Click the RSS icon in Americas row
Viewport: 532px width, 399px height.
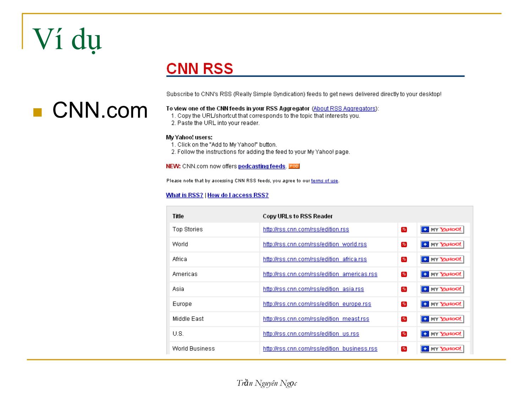click(x=404, y=274)
